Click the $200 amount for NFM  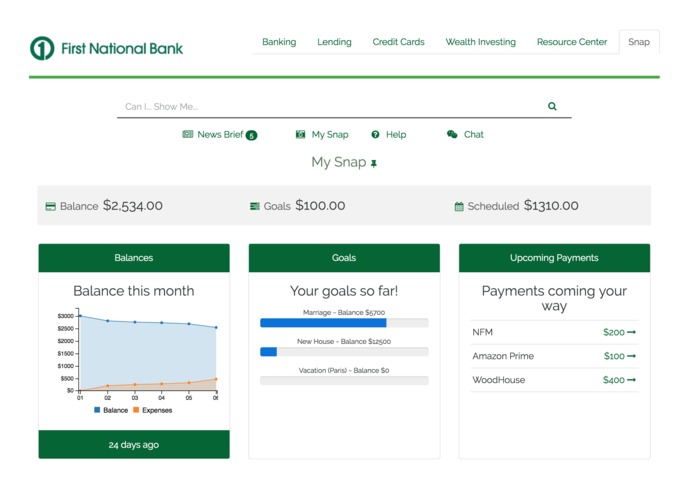coord(613,332)
